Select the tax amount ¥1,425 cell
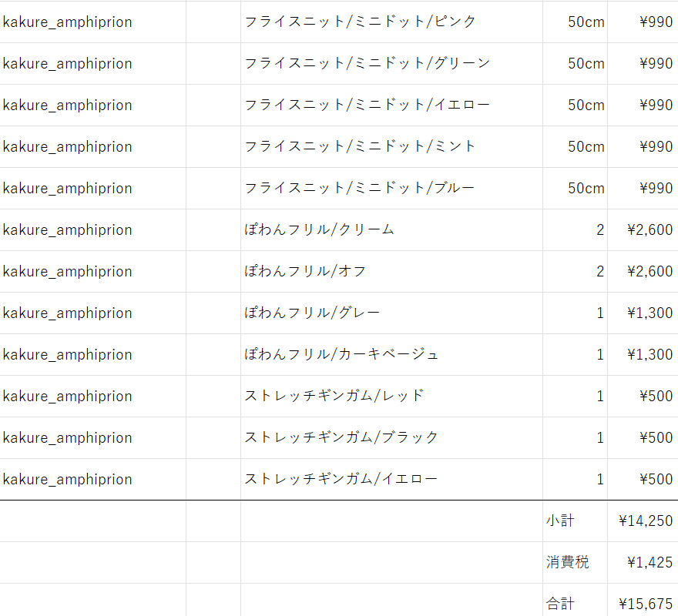 (x=643, y=562)
